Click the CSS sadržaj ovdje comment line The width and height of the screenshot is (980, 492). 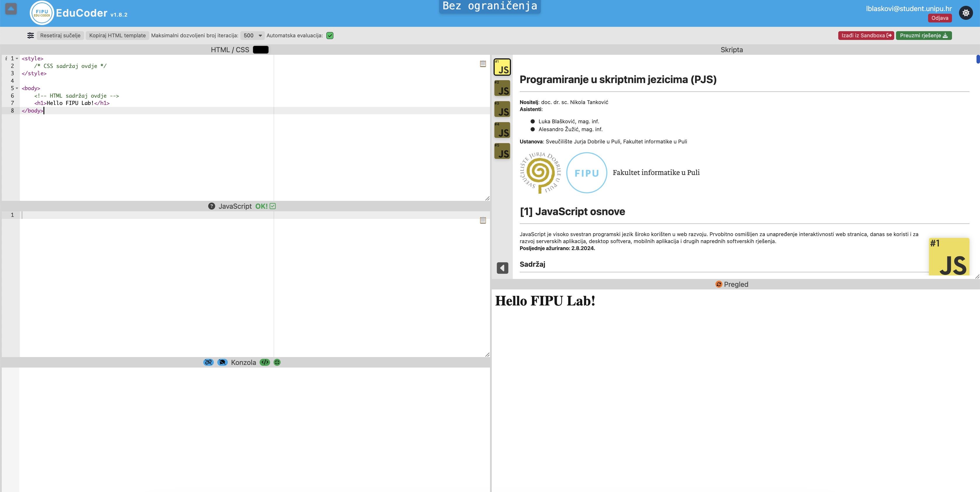click(x=70, y=66)
